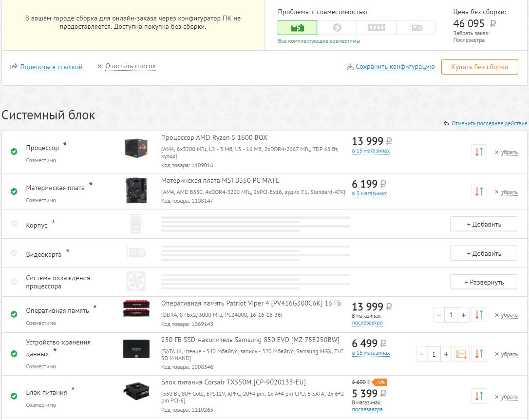Open processor availability in 15 stores
Screen dimensions: 529x420
371,151
